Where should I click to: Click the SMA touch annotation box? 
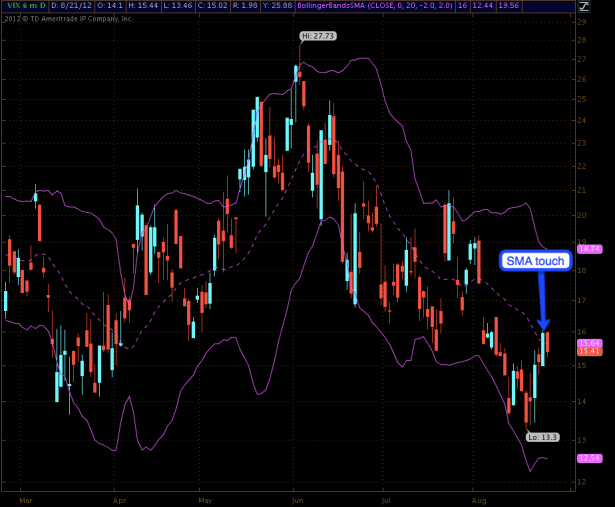(x=535, y=262)
